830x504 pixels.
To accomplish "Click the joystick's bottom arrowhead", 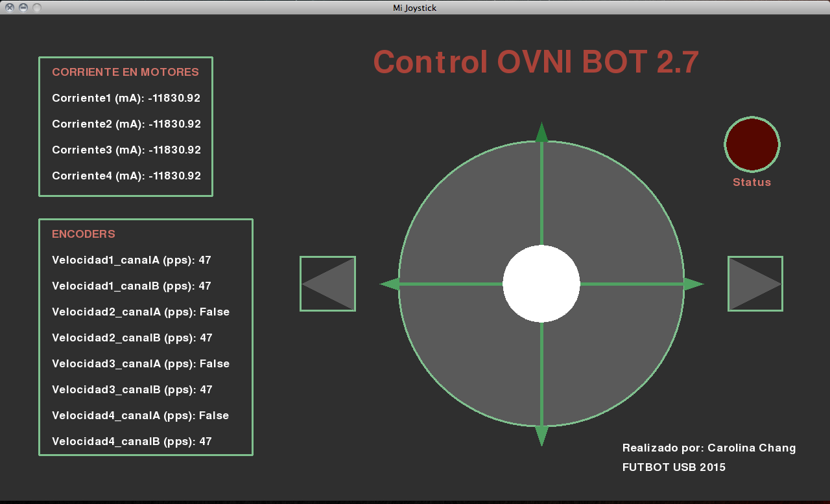I will [x=541, y=435].
